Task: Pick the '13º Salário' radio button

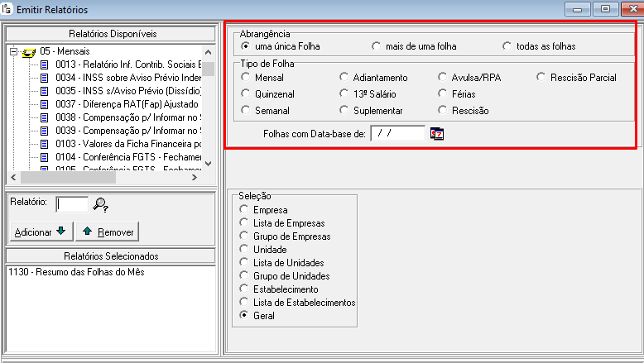Action: point(344,94)
